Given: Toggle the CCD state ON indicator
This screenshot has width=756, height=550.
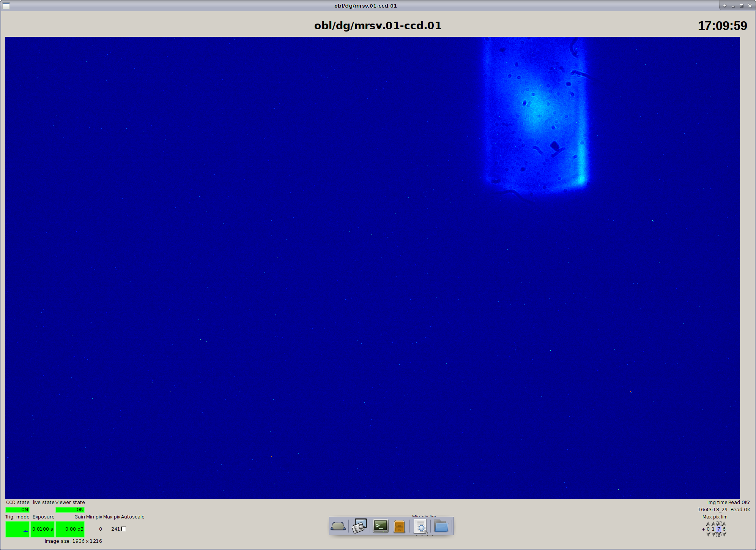Looking at the screenshot, I should [17, 510].
